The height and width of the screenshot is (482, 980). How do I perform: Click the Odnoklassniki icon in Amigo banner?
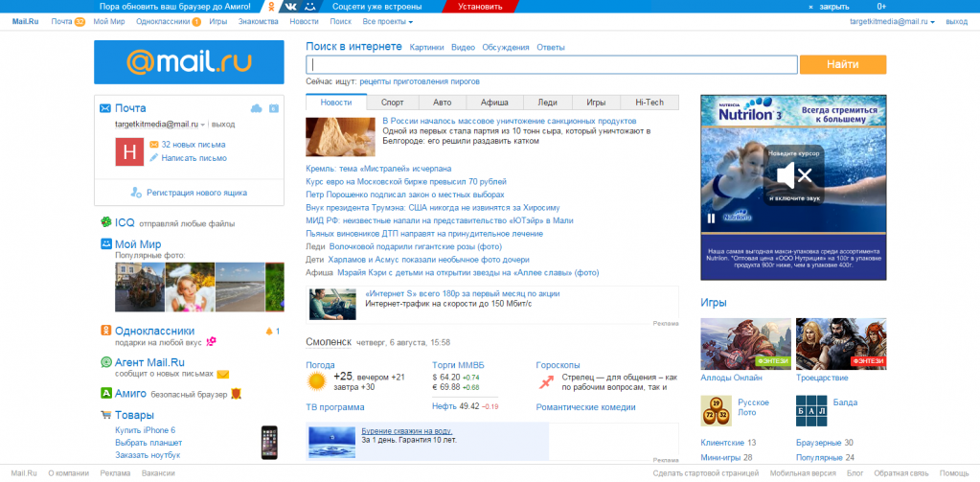click(x=270, y=7)
